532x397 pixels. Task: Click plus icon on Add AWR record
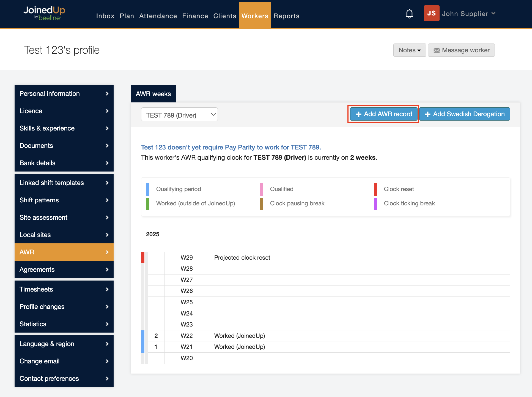pos(358,115)
